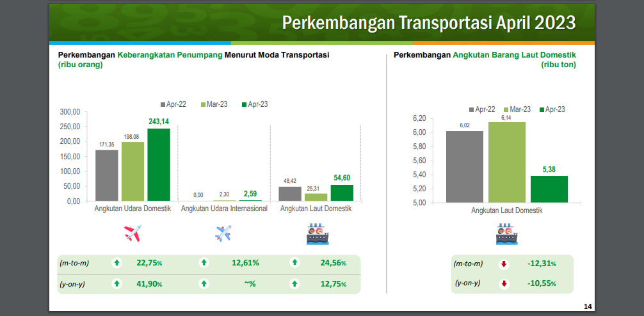
Task: Select the 25,31 Mar-23 bar
Action: 316,198
